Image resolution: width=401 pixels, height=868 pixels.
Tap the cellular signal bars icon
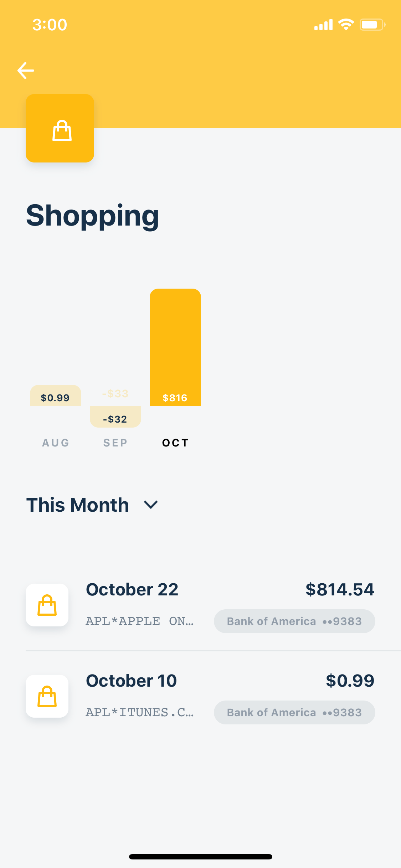(323, 25)
